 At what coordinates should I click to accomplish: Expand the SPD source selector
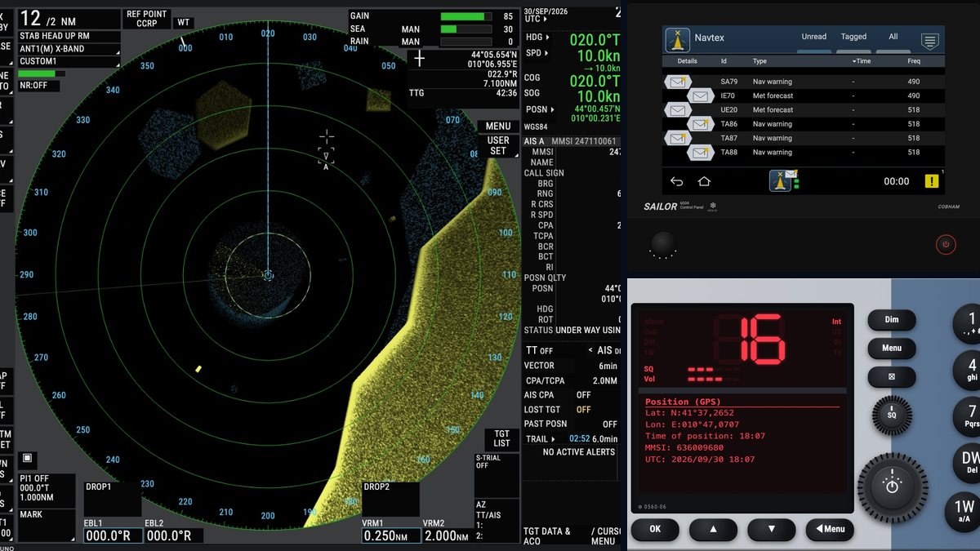tap(538, 53)
